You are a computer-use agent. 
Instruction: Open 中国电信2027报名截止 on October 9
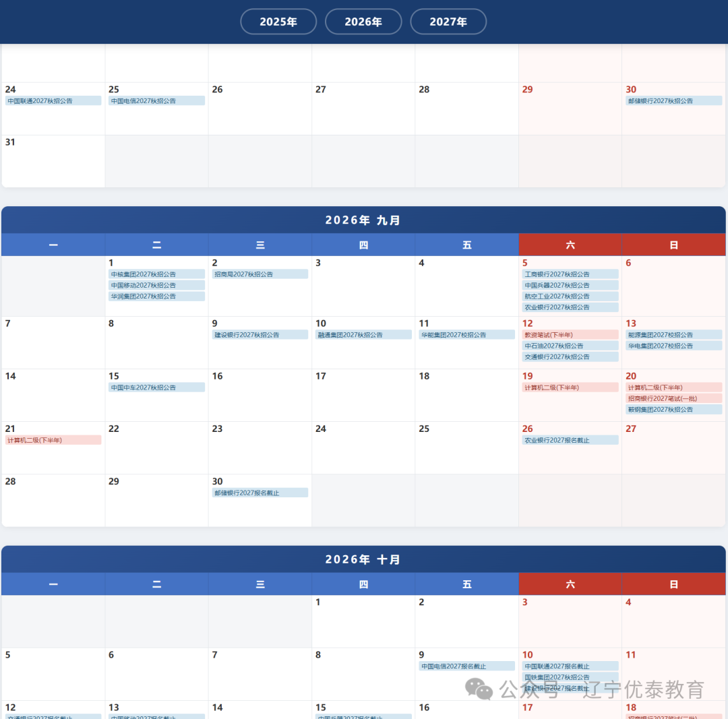467,666
